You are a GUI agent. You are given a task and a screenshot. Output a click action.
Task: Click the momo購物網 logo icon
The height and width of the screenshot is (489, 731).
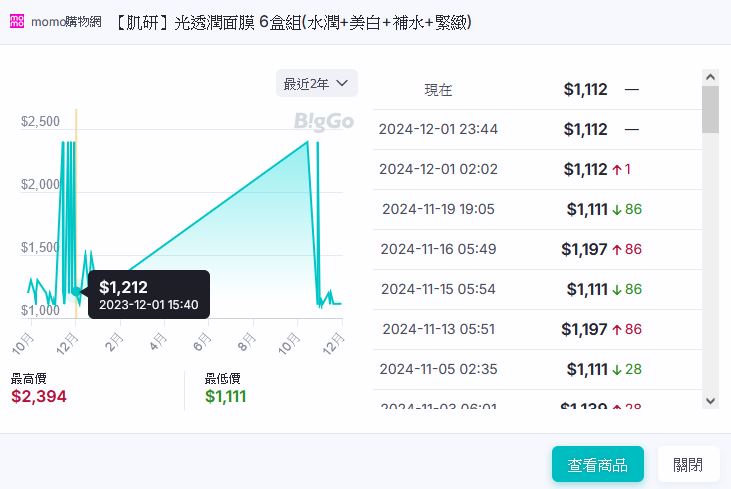click(17, 22)
